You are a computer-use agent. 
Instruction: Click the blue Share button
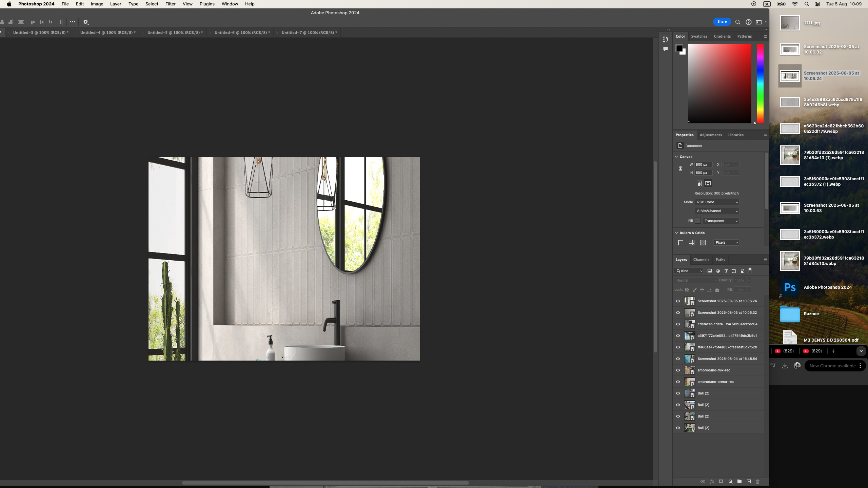(x=722, y=22)
